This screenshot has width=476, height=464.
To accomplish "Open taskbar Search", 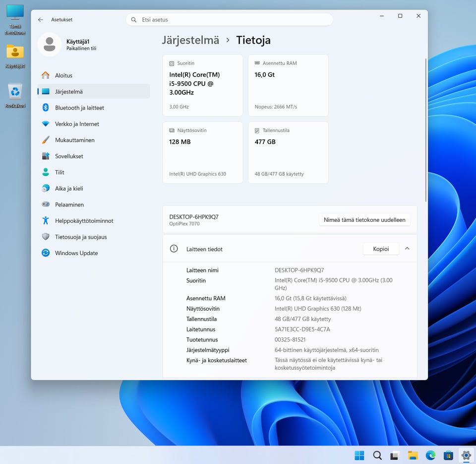I will 377,456.
